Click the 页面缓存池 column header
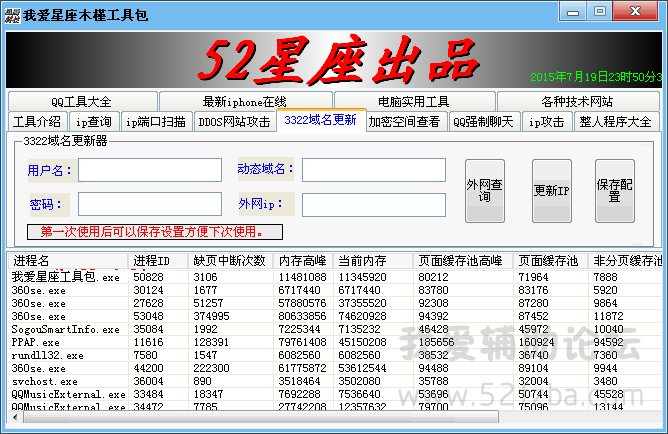This screenshot has height=434, width=668. (551, 261)
